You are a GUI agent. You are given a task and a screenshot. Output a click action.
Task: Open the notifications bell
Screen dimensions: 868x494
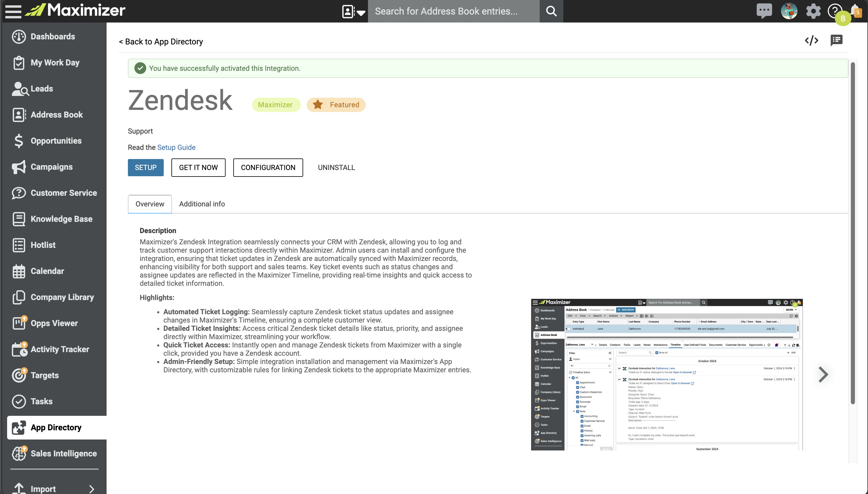coord(856,11)
